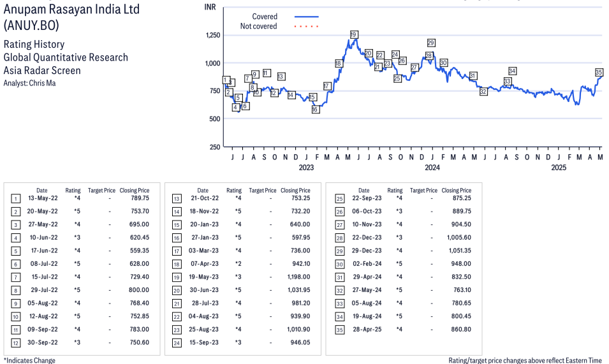Click the '597.95' closing price
The image size is (609, 364).
pyautogui.click(x=301, y=238)
